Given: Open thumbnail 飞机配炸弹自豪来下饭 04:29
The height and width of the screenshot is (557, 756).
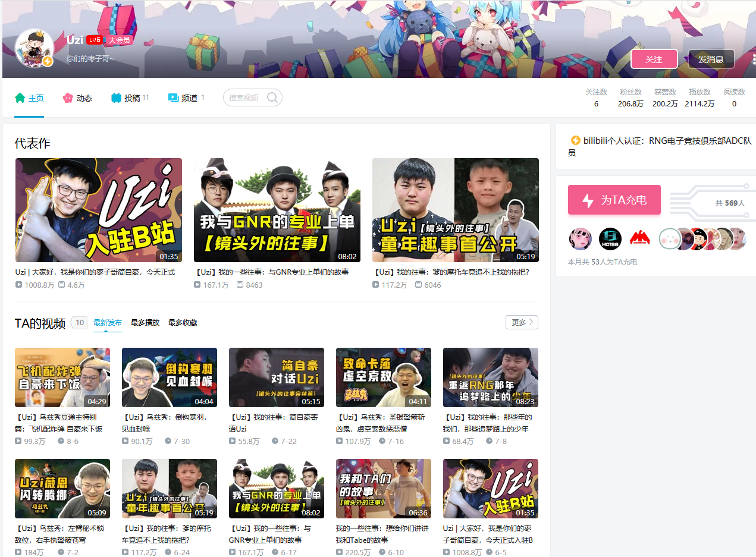Looking at the screenshot, I should click(62, 377).
